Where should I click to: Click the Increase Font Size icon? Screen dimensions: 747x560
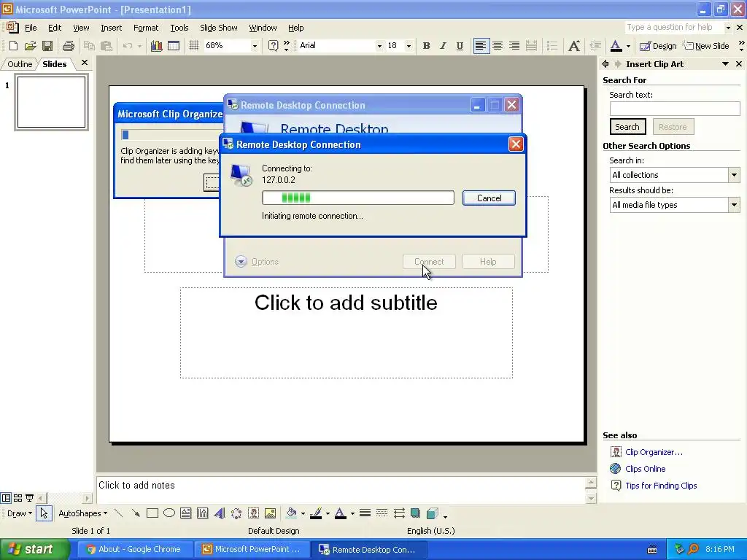pos(574,46)
